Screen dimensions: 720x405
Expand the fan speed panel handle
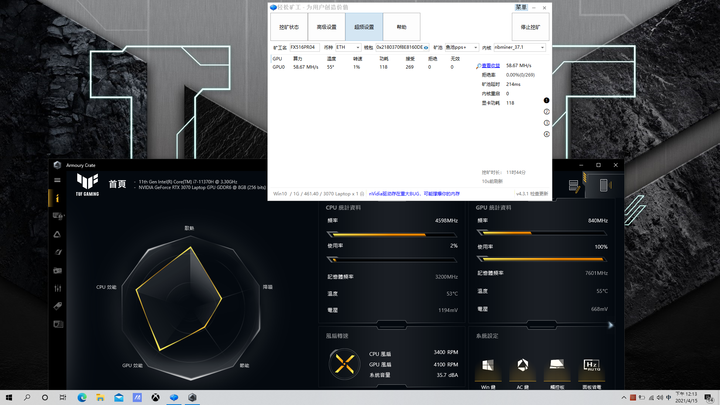[x=392, y=387]
